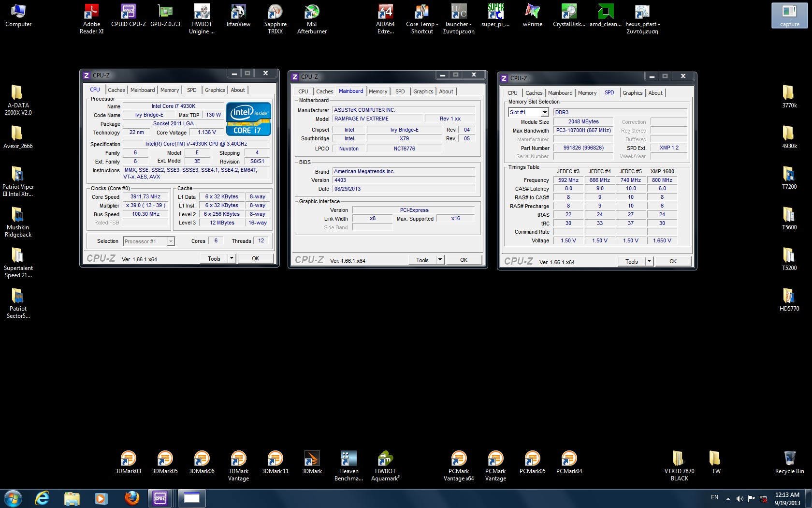Open HWBOT Unigine desktop shortcut
Viewport: 812px width, 508px height.
[202, 19]
